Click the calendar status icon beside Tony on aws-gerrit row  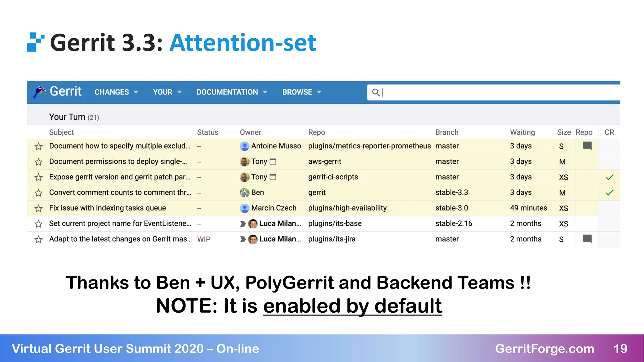point(273,161)
